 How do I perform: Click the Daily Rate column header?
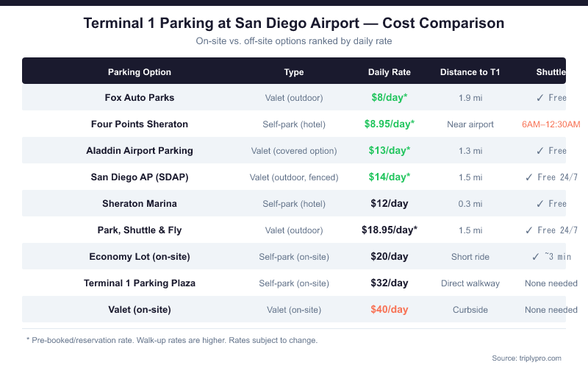point(390,72)
